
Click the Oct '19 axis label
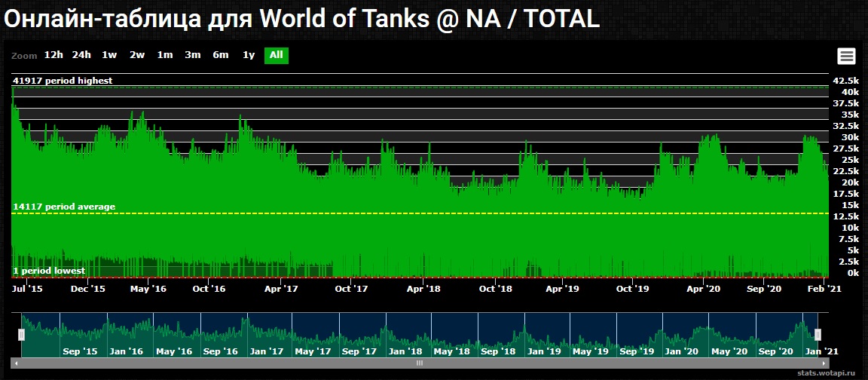633,290
